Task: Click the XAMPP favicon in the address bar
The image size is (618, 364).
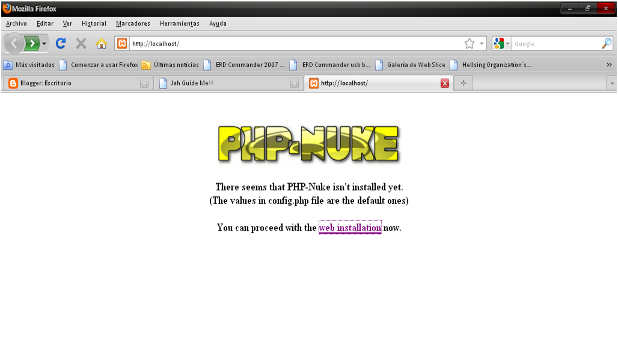Action: tap(122, 43)
